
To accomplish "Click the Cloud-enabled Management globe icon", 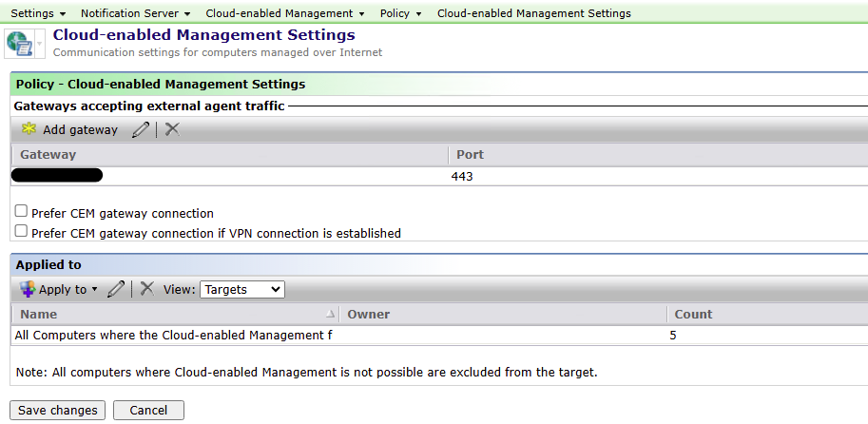I will [19, 44].
